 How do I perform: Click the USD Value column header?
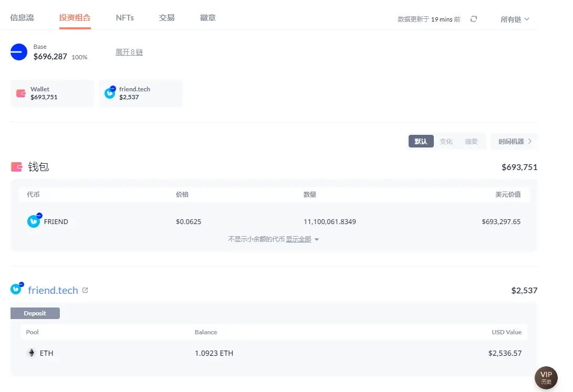[506, 332]
